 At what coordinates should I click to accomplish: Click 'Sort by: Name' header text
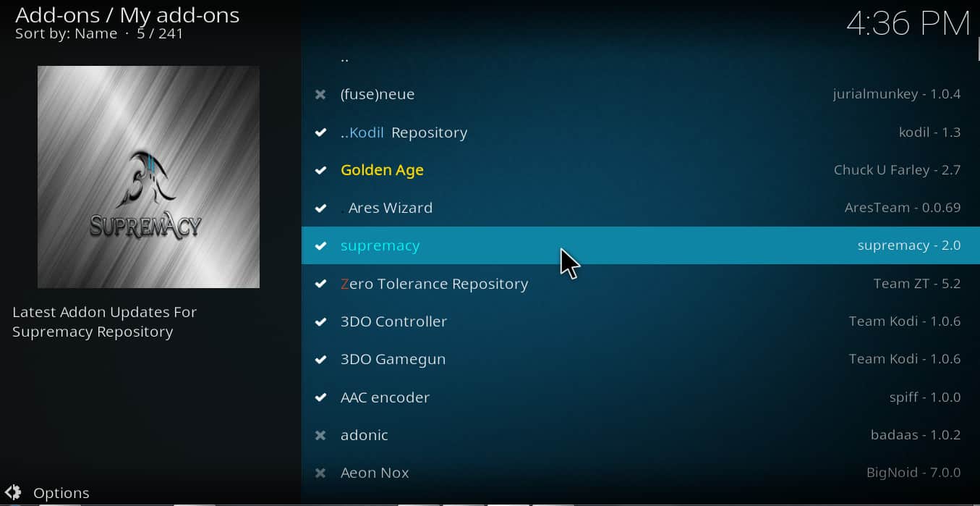pyautogui.click(x=66, y=33)
